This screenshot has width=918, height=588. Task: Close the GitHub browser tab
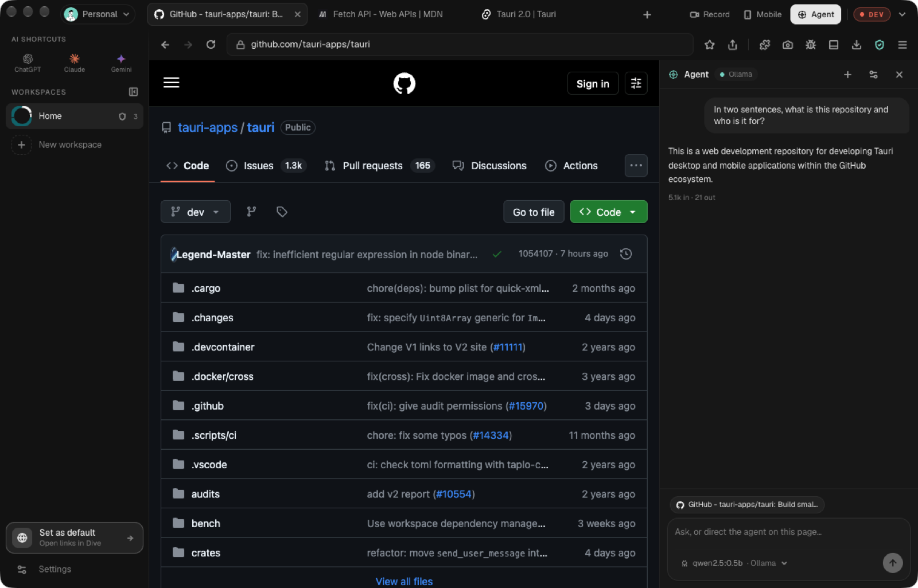[297, 14]
